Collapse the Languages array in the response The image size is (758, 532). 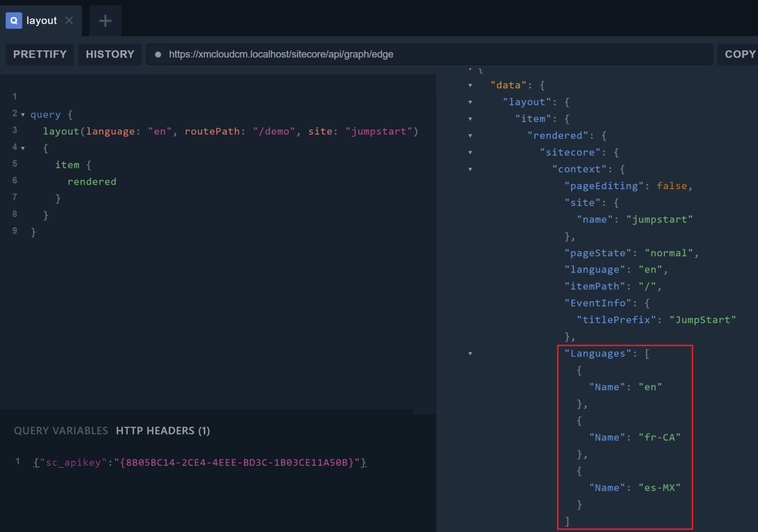point(470,354)
